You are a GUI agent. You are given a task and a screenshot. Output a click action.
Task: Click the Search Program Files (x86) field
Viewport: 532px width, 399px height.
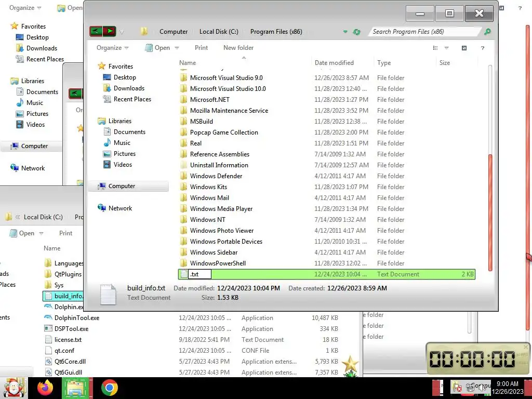pos(426,32)
